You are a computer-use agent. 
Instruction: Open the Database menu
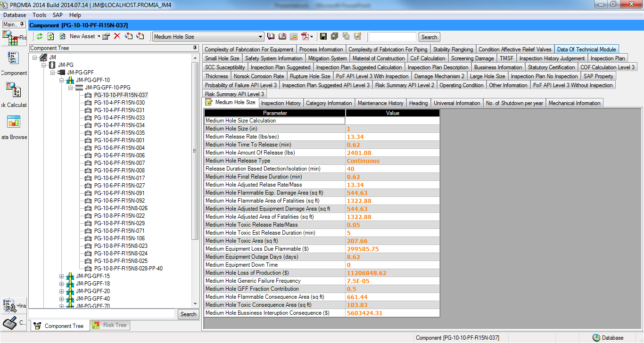click(14, 15)
